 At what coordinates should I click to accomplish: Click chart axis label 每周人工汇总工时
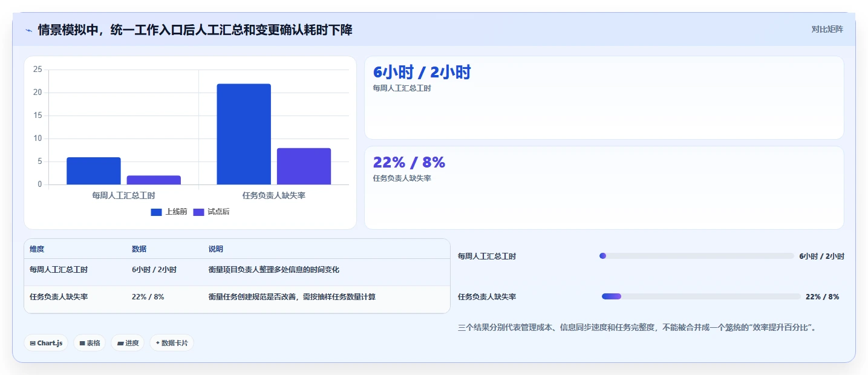click(123, 195)
